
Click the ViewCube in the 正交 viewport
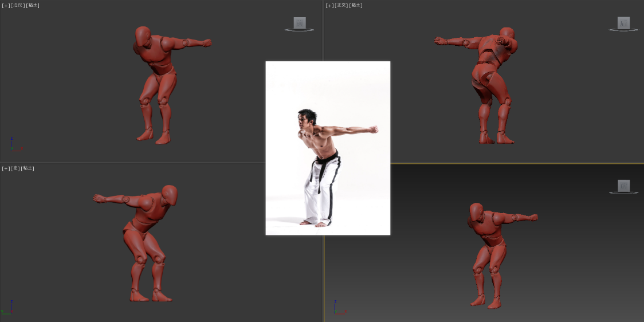623,24
